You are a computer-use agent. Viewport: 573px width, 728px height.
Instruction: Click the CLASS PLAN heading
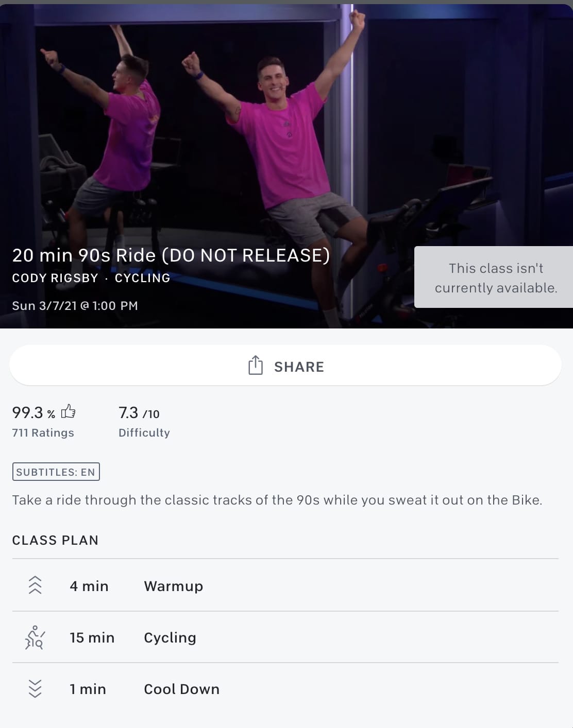point(55,540)
